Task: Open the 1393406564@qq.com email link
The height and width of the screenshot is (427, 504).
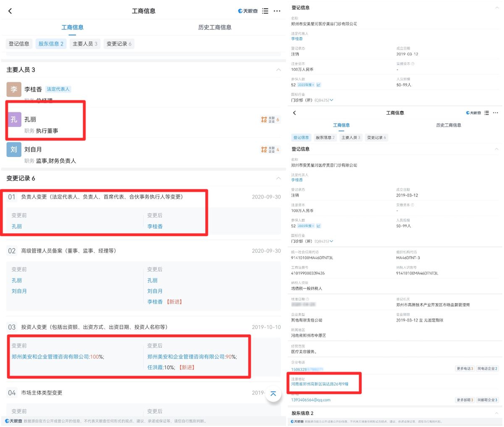Action: (x=311, y=400)
